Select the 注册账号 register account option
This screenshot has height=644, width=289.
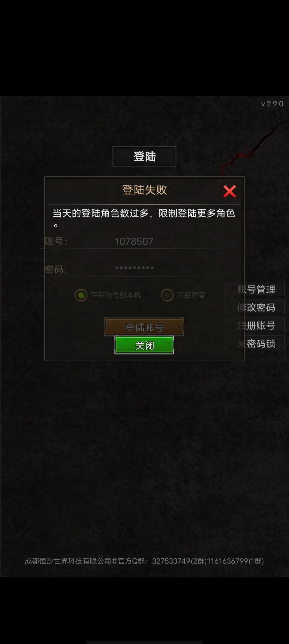tap(255, 325)
